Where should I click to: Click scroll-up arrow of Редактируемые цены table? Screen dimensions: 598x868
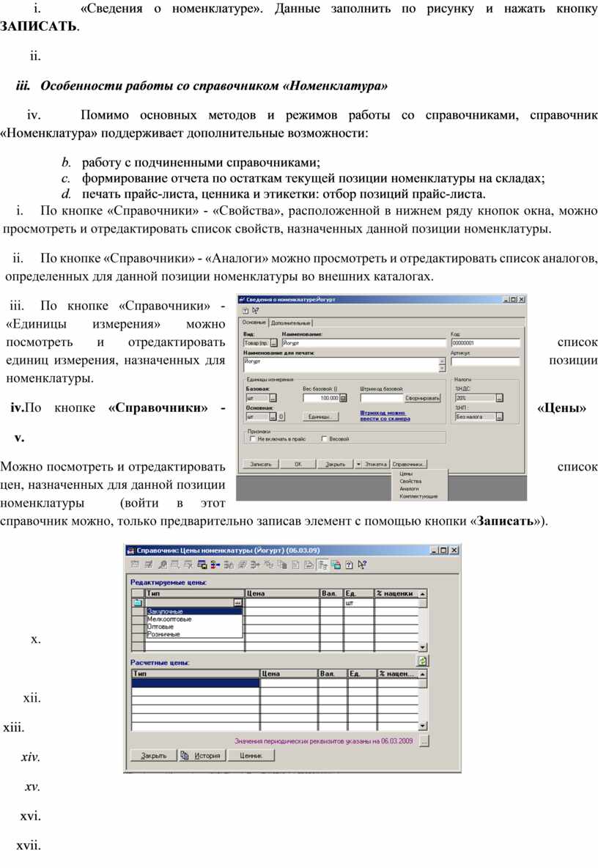423,593
